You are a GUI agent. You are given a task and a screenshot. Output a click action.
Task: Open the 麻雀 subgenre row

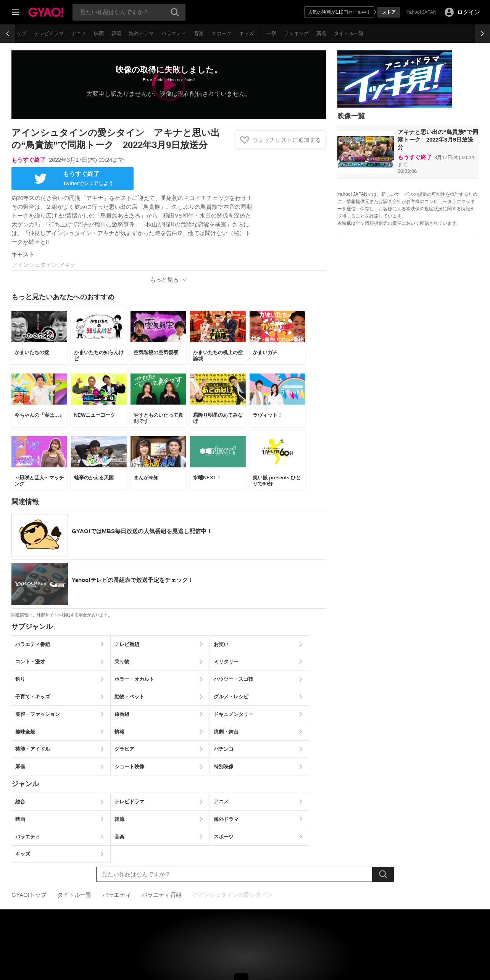click(x=61, y=767)
